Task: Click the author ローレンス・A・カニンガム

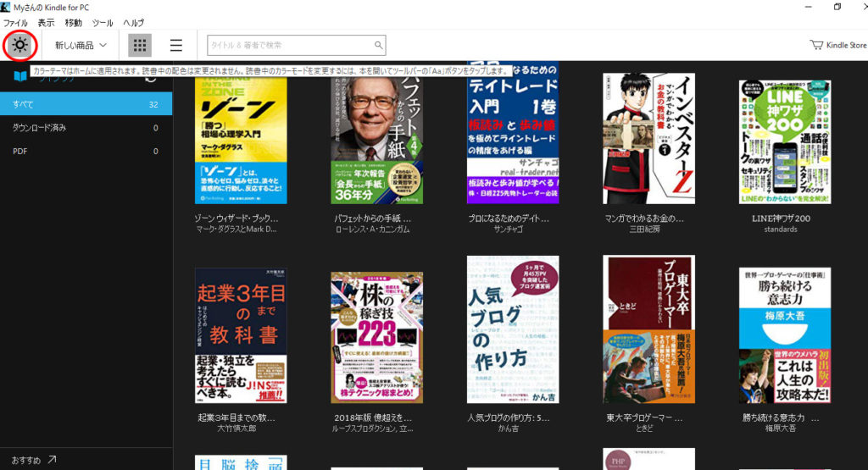Action: point(373,229)
